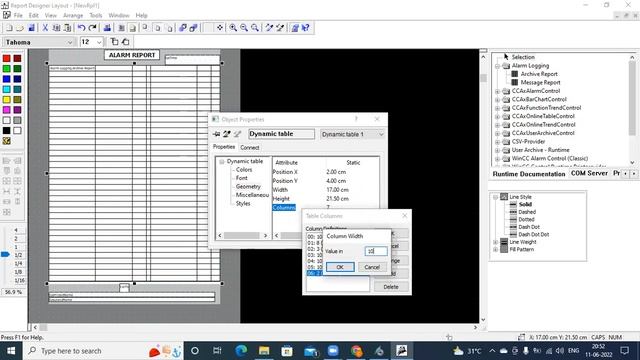Viewport: 640px width, 360px height.
Task: Open the Tools menu
Action: point(96,15)
